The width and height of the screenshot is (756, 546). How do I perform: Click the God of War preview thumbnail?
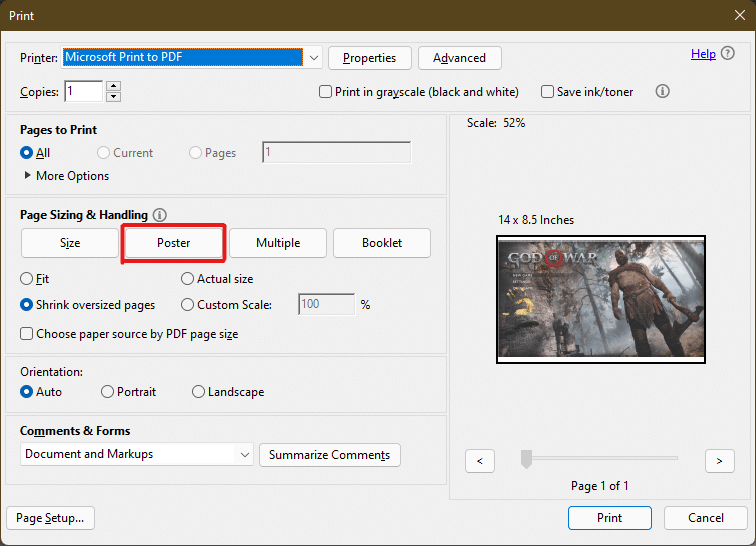(601, 300)
